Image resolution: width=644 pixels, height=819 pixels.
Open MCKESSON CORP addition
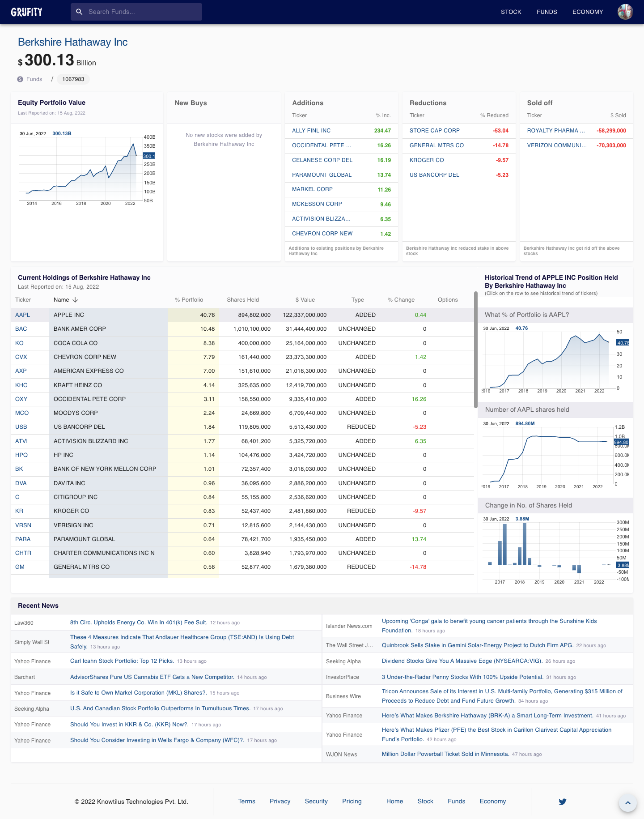[x=317, y=204]
